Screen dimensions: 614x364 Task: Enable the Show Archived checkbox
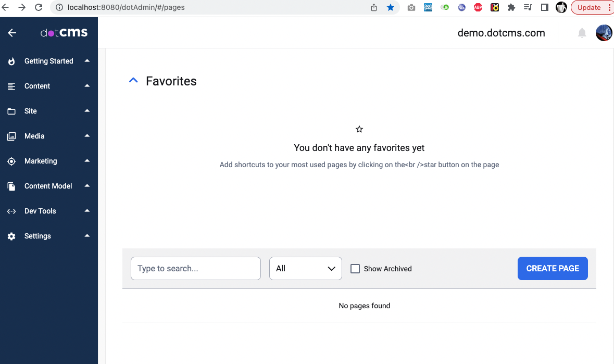point(355,268)
